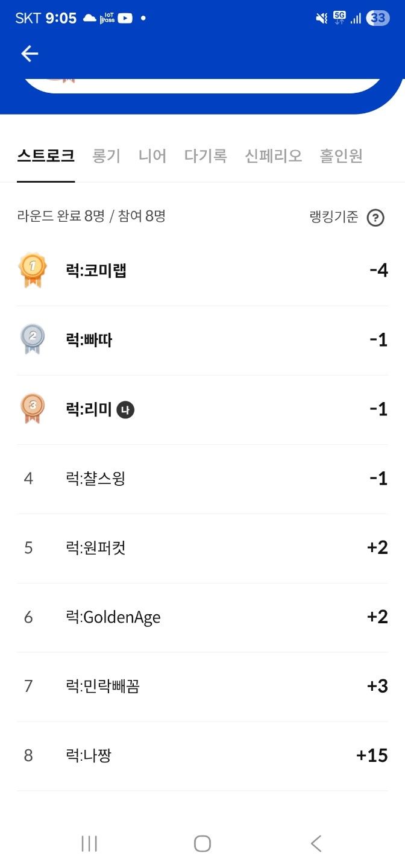The image size is (405, 868).
Task: Switch to the 롱기 tab
Action: (x=106, y=156)
